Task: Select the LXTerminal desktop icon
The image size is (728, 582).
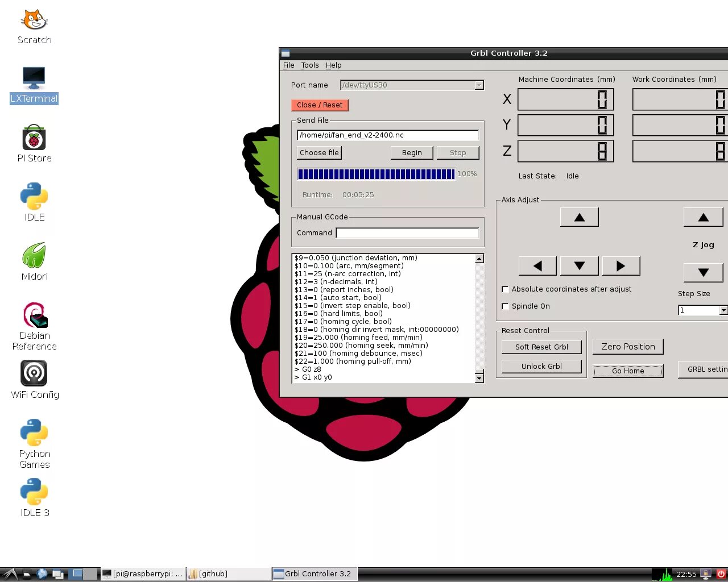Action: point(34,85)
